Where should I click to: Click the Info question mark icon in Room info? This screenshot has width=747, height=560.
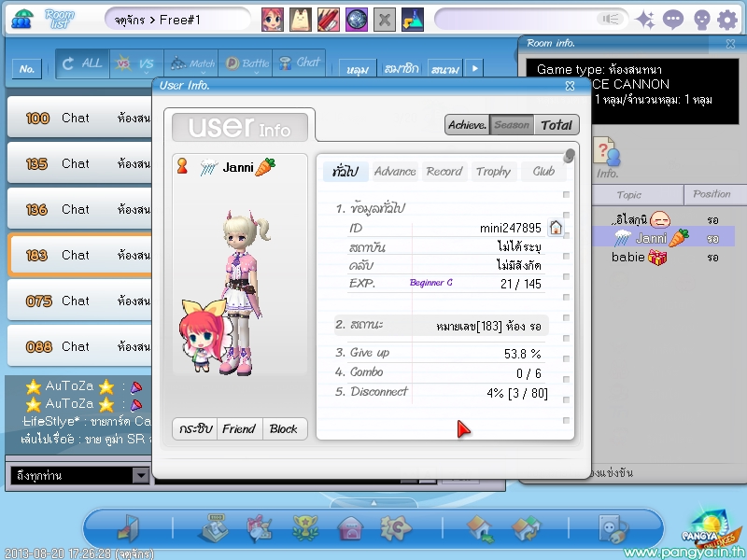click(x=607, y=157)
